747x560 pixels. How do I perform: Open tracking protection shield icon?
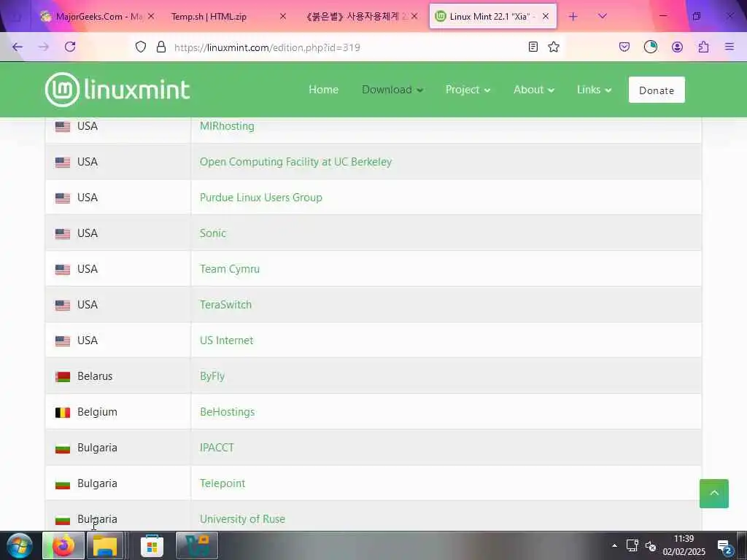tap(141, 47)
